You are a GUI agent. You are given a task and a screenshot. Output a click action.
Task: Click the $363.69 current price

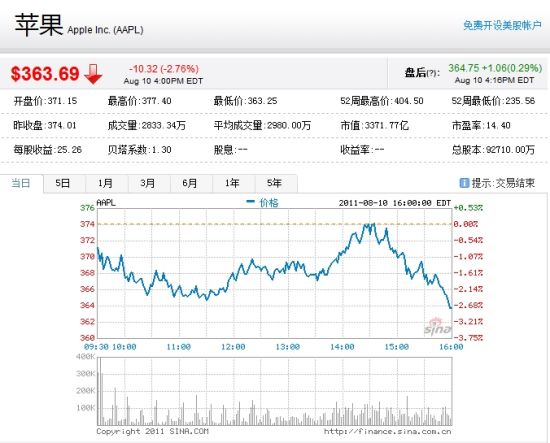[45, 74]
